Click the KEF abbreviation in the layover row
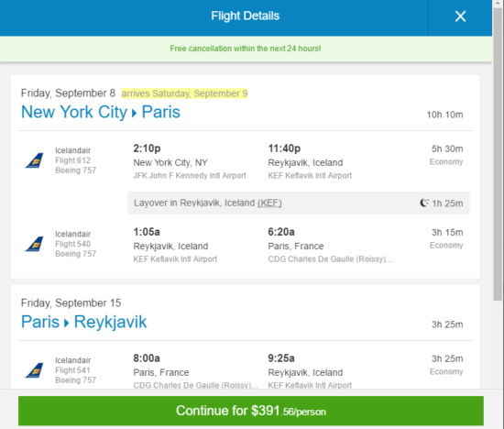Viewport: 504px width, 429px height. coord(269,203)
